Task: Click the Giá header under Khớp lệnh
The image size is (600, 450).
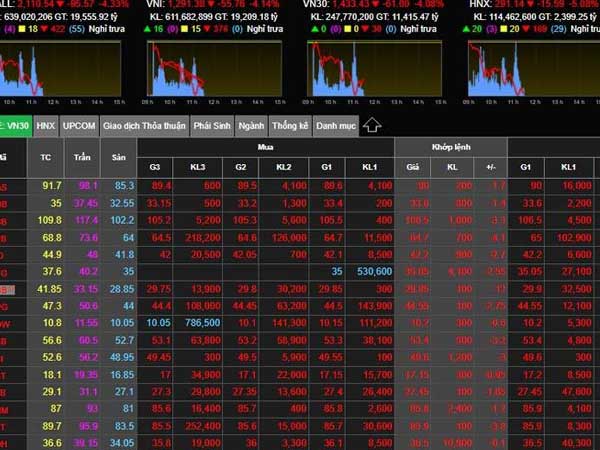Action: click(x=412, y=168)
